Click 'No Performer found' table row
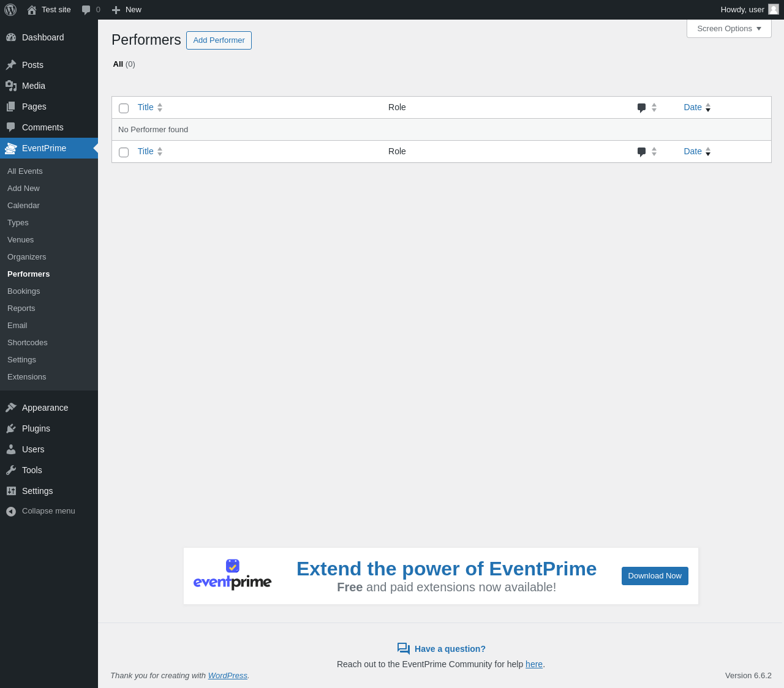The width and height of the screenshot is (784, 688). [442, 130]
